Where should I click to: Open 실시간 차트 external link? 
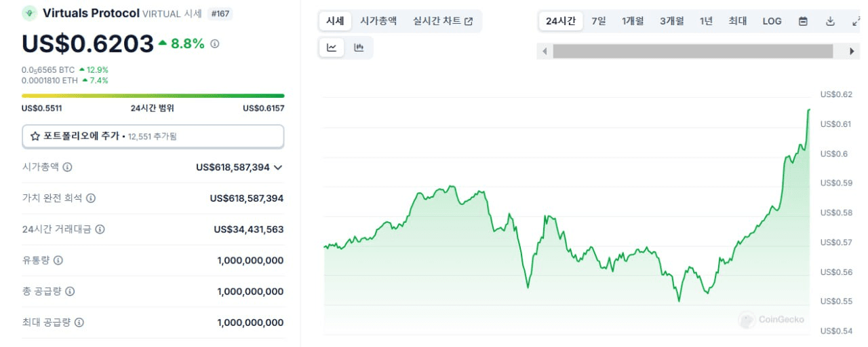click(443, 21)
